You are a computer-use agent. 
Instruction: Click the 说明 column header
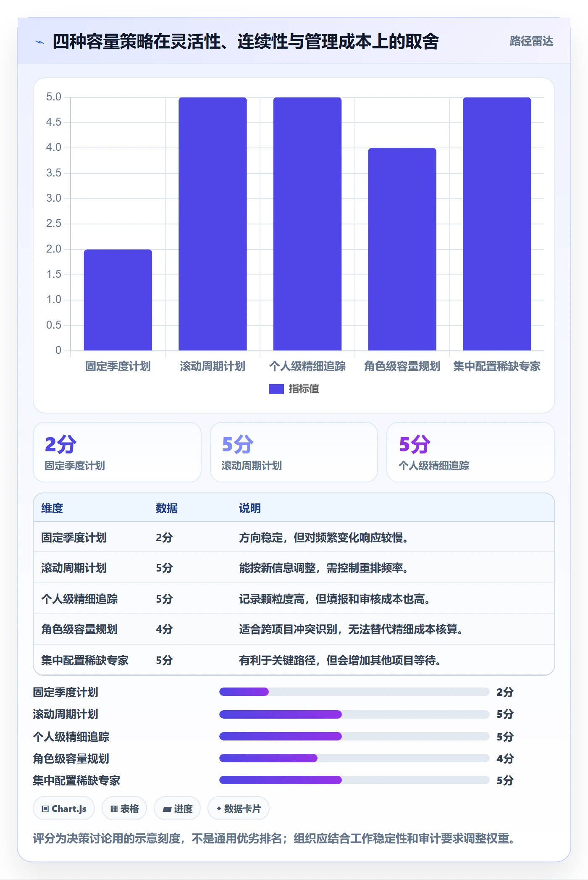click(250, 508)
